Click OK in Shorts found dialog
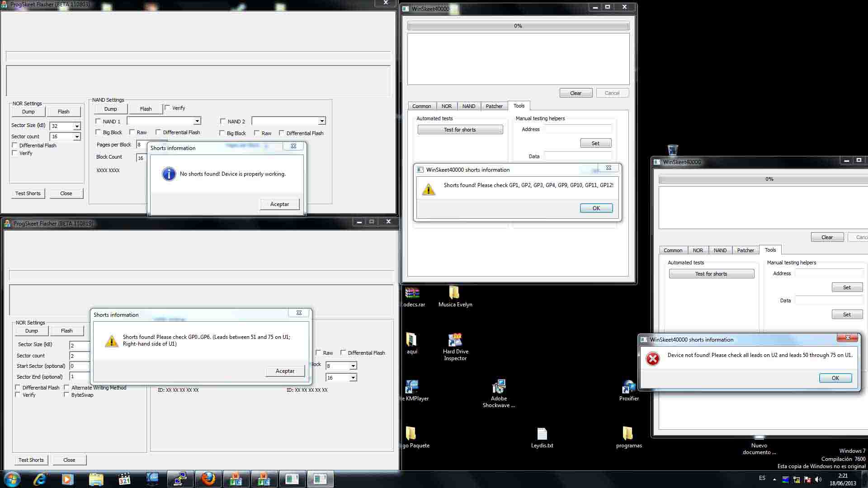 pyautogui.click(x=596, y=208)
